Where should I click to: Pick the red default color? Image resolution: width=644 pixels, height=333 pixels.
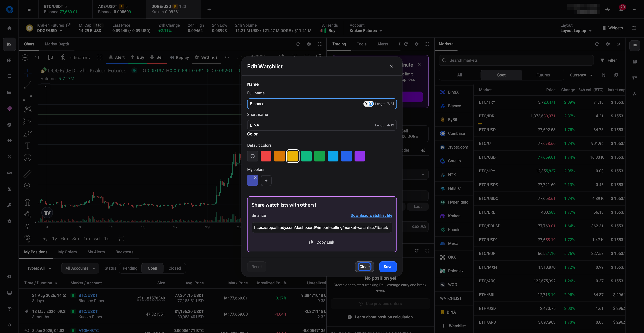pos(266,156)
